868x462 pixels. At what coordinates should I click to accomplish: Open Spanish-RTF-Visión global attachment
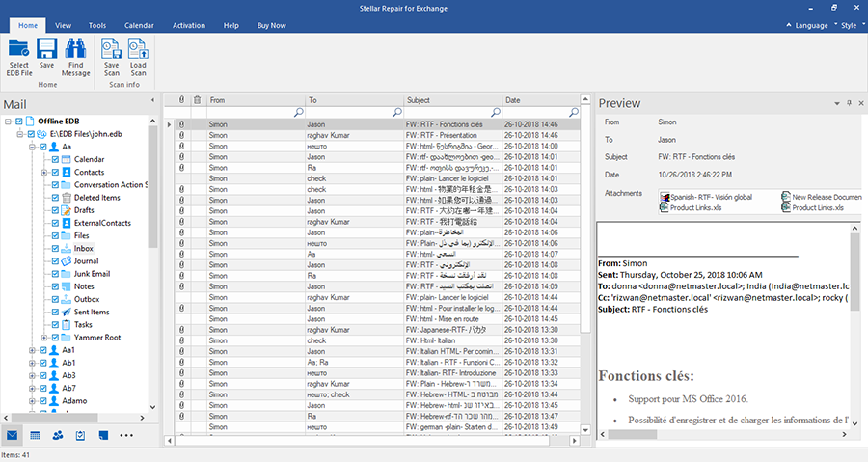(706, 197)
